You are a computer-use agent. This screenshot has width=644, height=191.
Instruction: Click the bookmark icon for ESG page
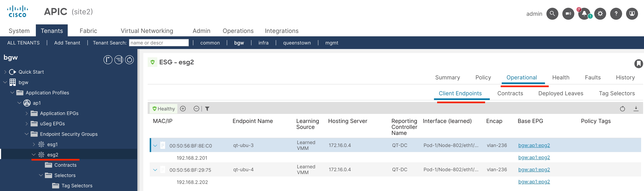pyautogui.click(x=639, y=64)
